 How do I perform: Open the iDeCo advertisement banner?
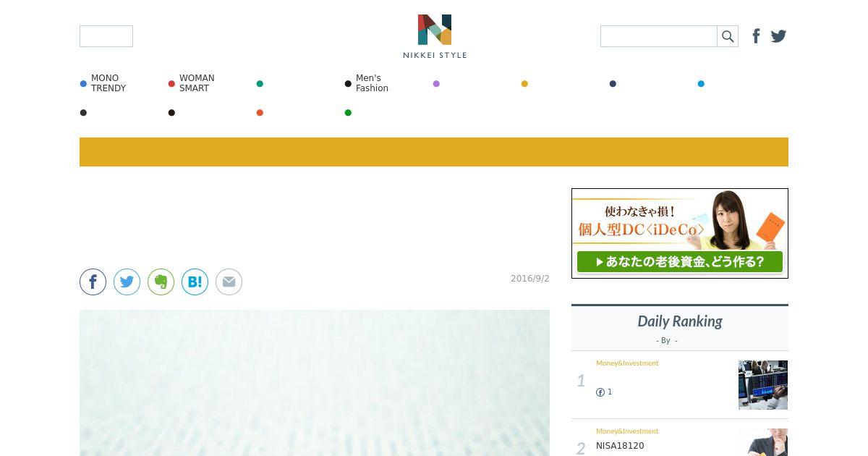tap(680, 233)
